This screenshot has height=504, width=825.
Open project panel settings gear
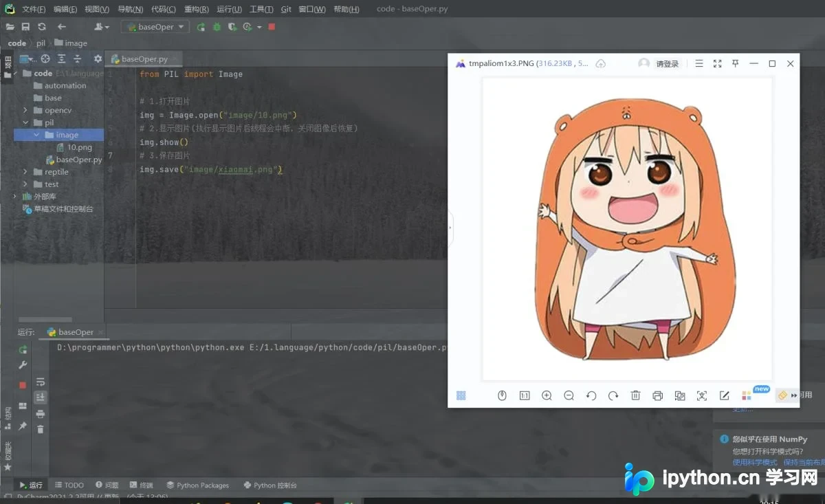point(98,59)
